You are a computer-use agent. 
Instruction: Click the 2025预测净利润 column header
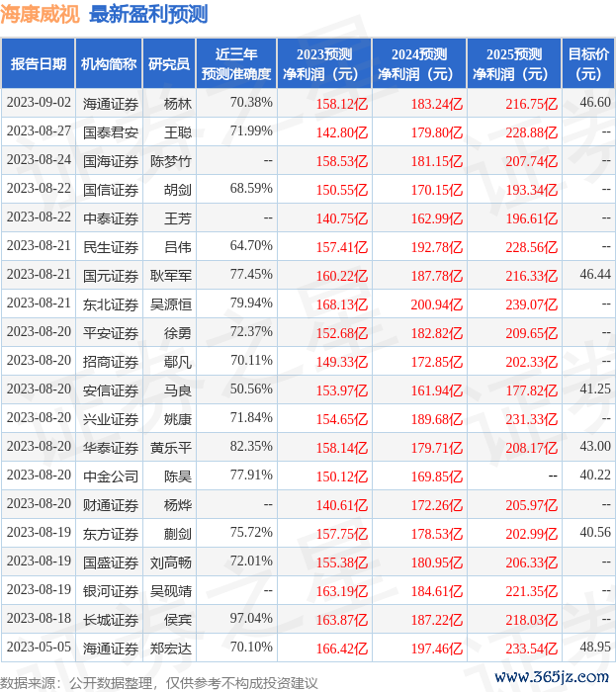pyautogui.click(x=514, y=64)
